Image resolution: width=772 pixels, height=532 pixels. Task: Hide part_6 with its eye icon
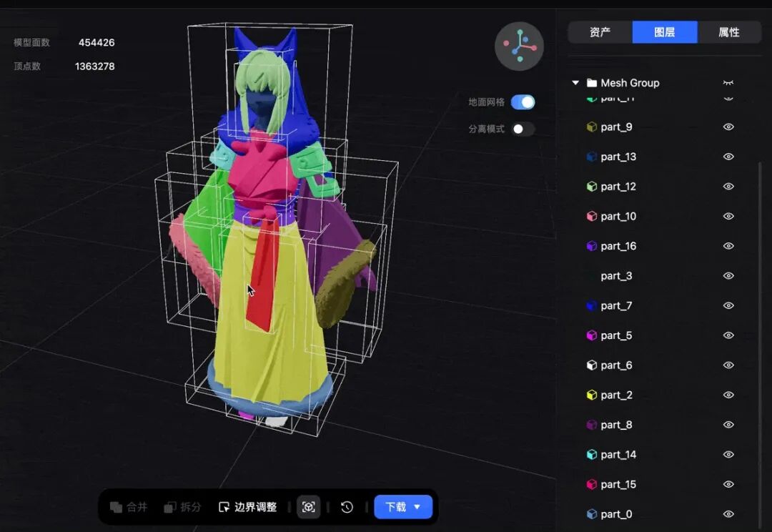(x=728, y=365)
